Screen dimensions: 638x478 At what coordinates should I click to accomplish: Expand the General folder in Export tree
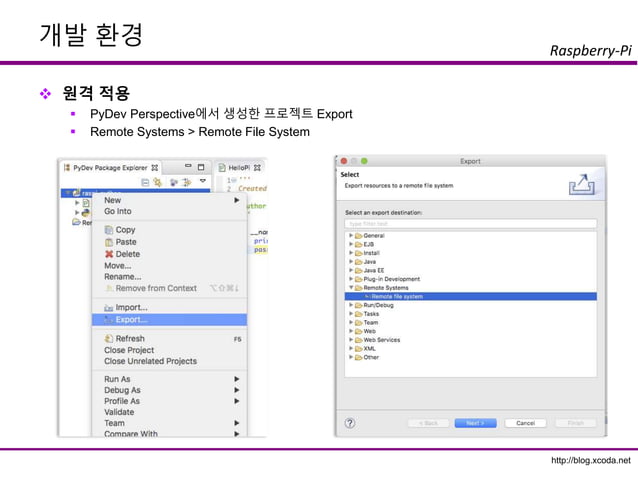coord(351,236)
